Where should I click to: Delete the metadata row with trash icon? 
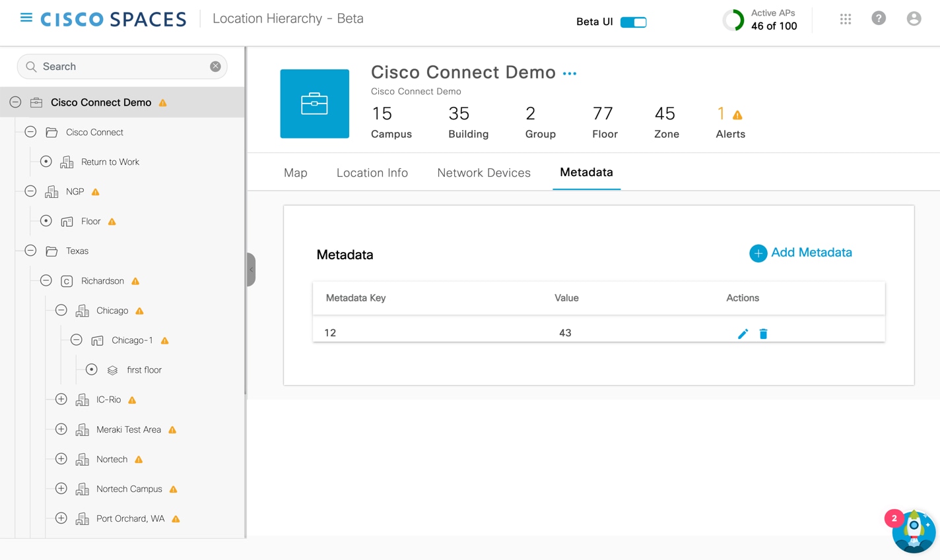coord(763,334)
